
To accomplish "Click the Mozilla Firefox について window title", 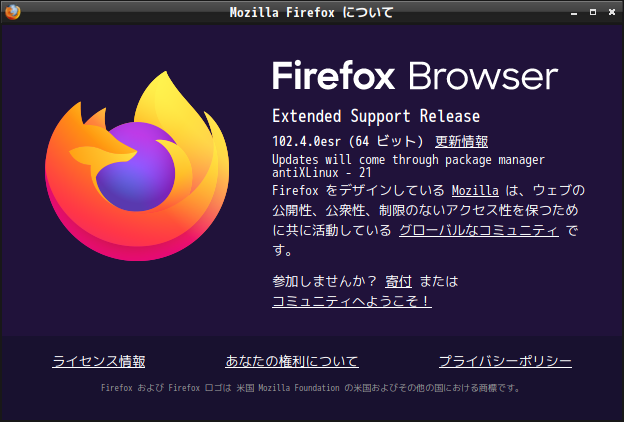I will coord(311,12).
